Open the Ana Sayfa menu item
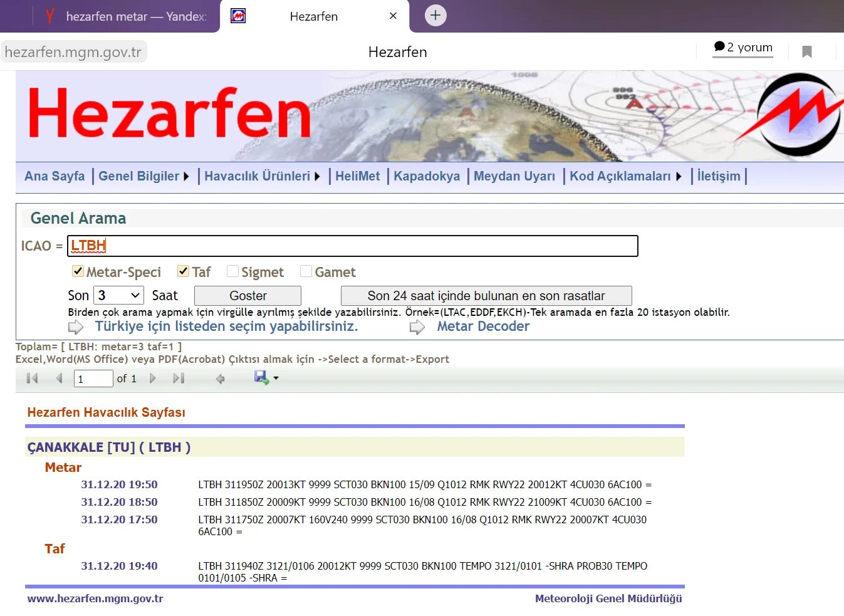This screenshot has width=844, height=616. point(55,176)
